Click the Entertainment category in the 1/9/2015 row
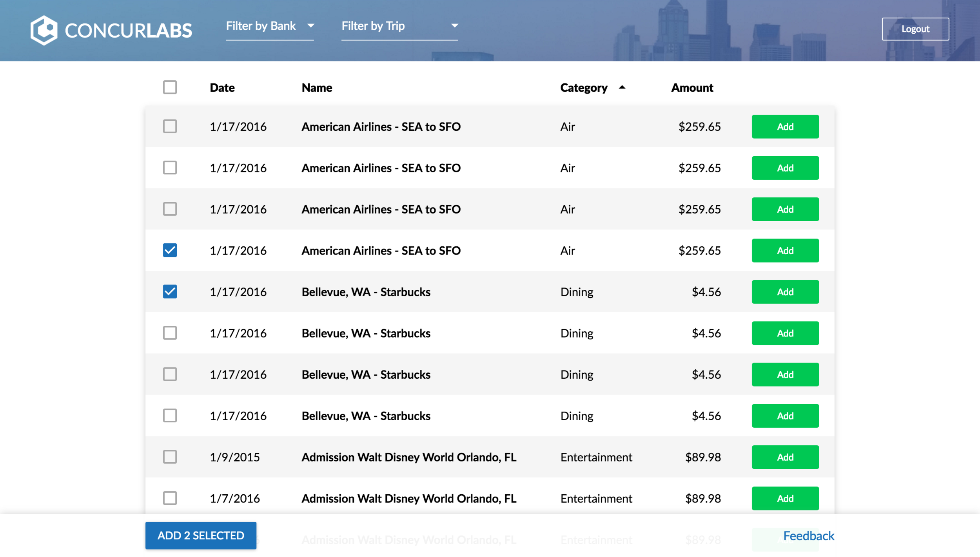 point(596,457)
